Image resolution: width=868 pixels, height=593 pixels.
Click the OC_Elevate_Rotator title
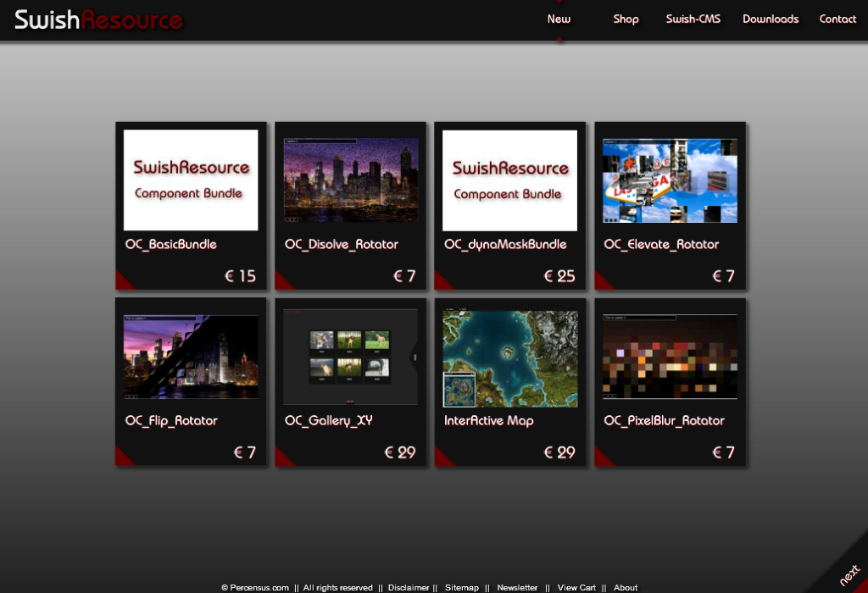click(x=661, y=245)
